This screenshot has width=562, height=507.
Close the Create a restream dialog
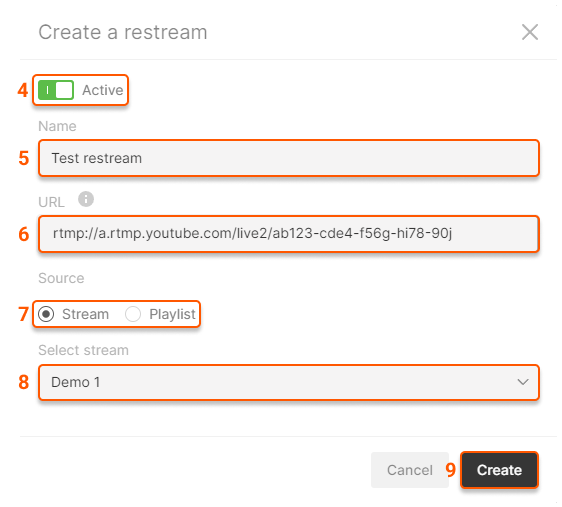(530, 32)
